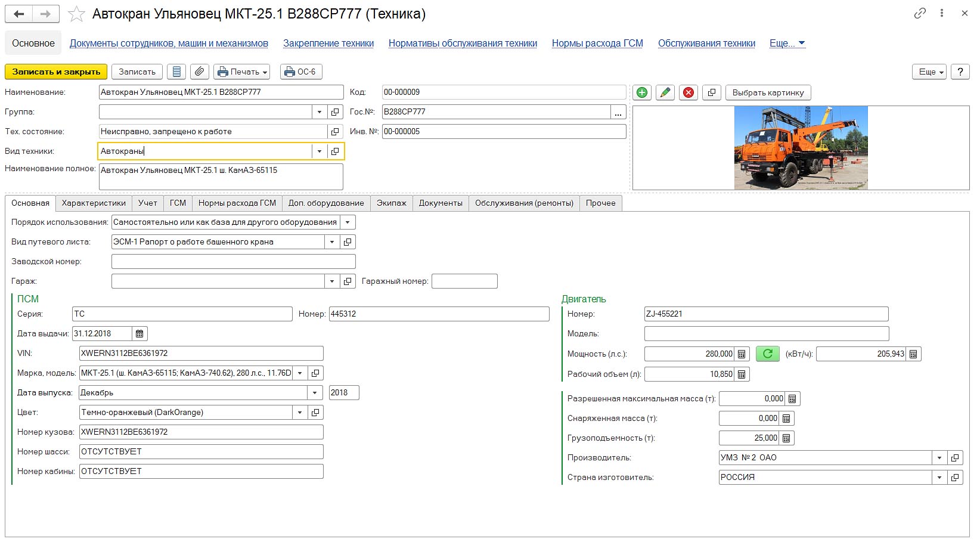Open the ellipsis button of Гос.№ field
The height and width of the screenshot is (542, 980).
(618, 112)
